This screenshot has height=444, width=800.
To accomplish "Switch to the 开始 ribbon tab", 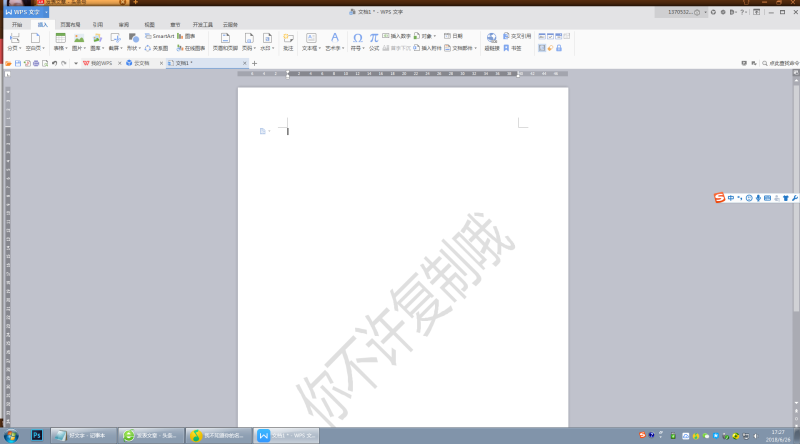I will click(x=17, y=24).
